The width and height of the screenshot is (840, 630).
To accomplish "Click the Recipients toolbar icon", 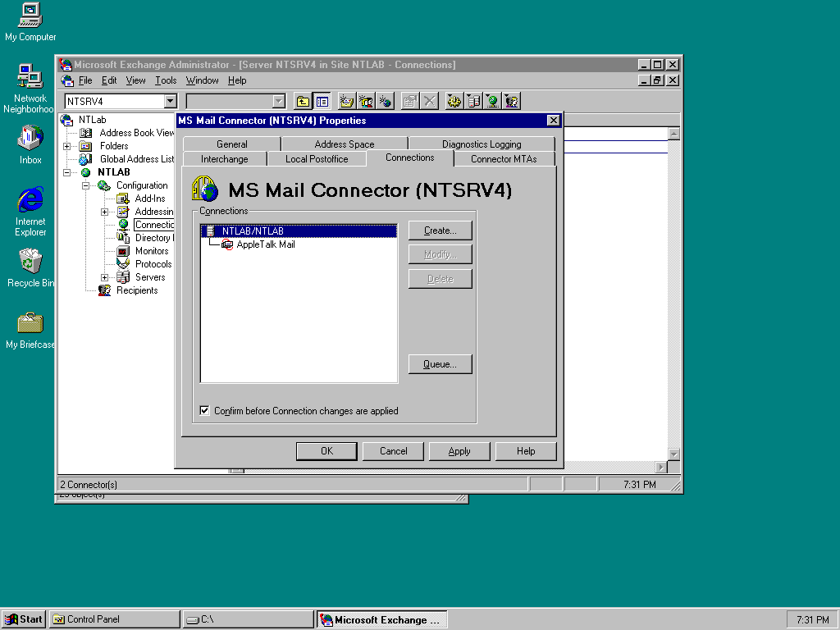I will [512, 101].
